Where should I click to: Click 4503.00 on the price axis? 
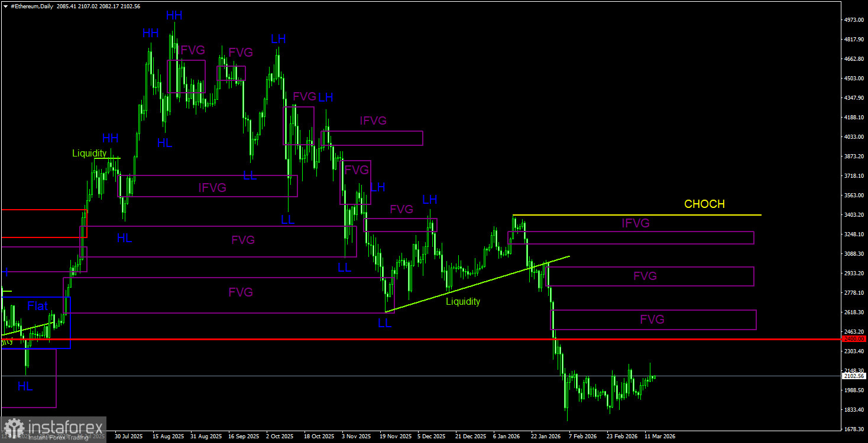[854, 79]
